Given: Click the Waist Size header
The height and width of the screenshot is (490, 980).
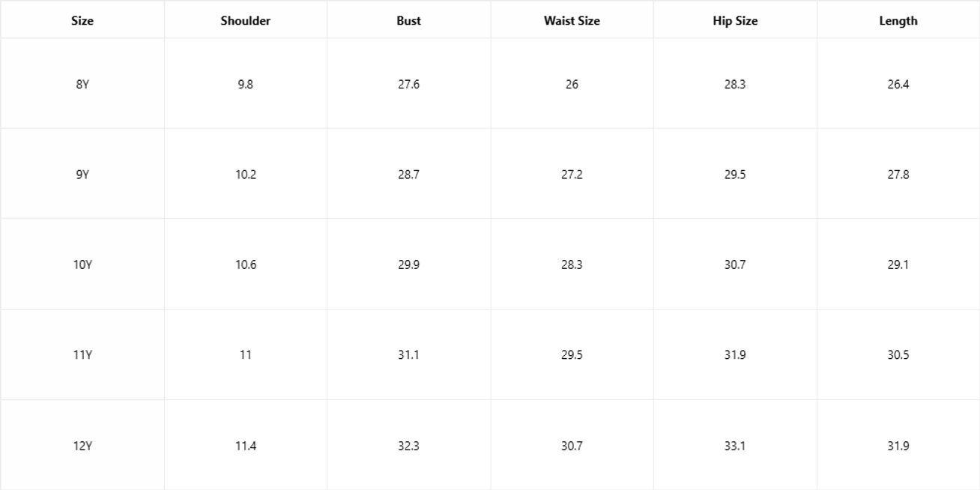Looking at the screenshot, I should (x=572, y=21).
